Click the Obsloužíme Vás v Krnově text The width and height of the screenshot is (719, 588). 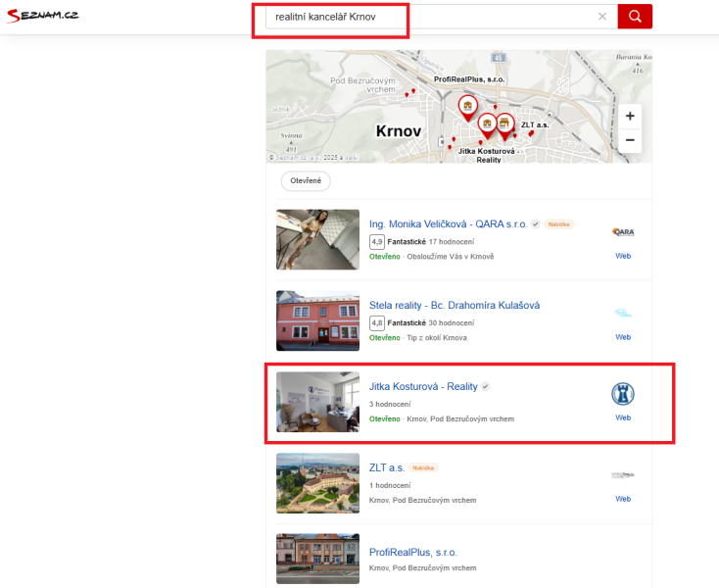tap(451, 257)
